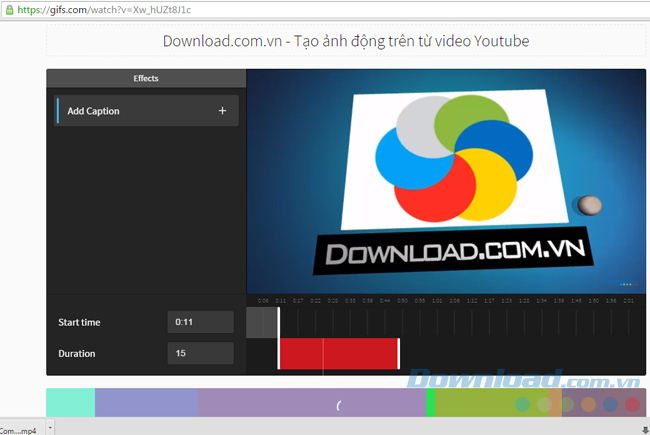Click the teal color block at bottom left

70,402
